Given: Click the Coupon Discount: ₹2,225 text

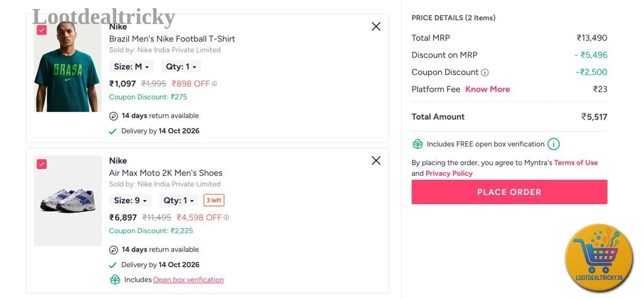Looking at the screenshot, I should tap(151, 231).
